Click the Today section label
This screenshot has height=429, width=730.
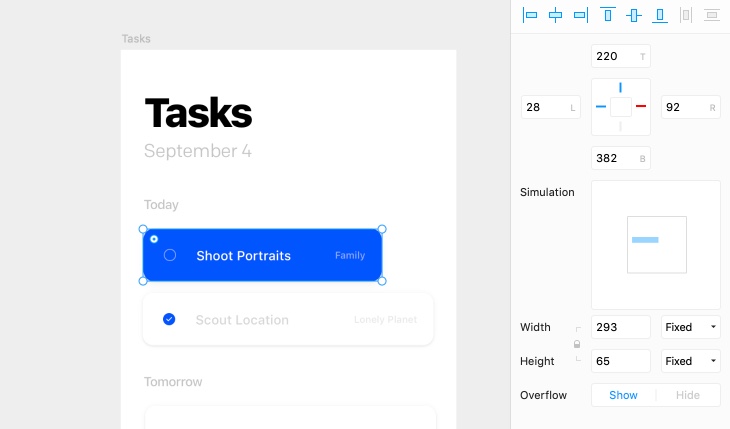(x=161, y=205)
